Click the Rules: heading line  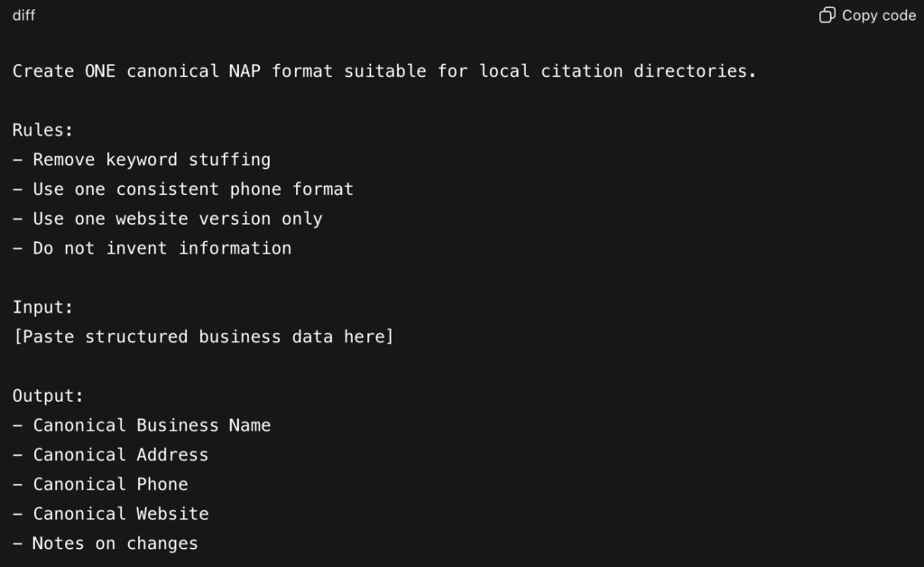pos(43,130)
